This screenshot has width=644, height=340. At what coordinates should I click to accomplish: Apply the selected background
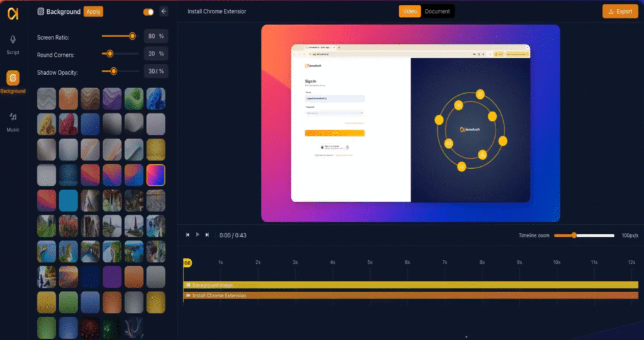(x=93, y=11)
